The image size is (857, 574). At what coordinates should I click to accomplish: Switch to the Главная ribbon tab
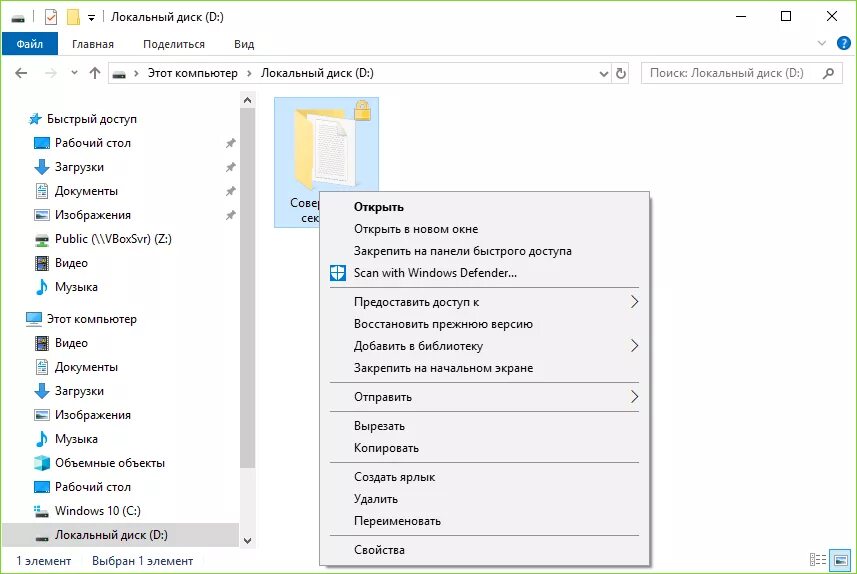tap(93, 44)
